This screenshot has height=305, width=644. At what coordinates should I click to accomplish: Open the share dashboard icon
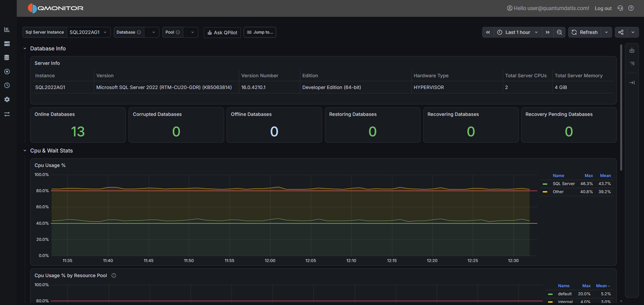pyautogui.click(x=621, y=32)
